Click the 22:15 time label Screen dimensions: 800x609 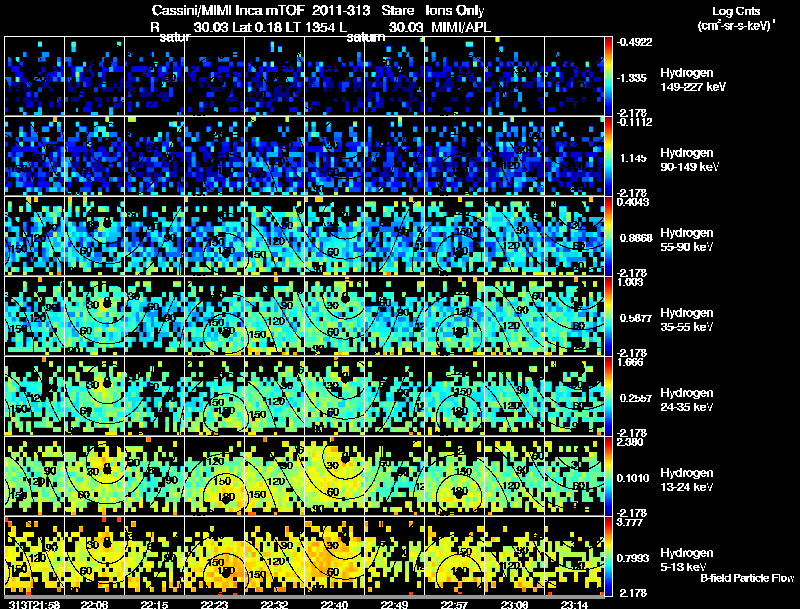coord(155,604)
